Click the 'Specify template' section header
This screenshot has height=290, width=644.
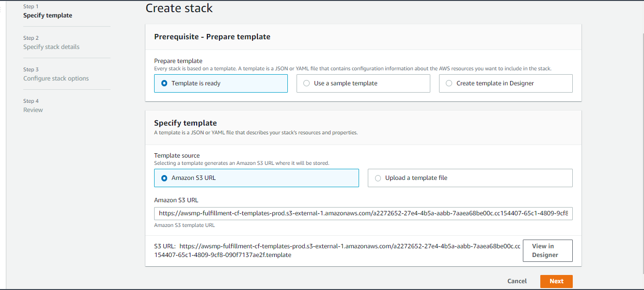tap(185, 123)
